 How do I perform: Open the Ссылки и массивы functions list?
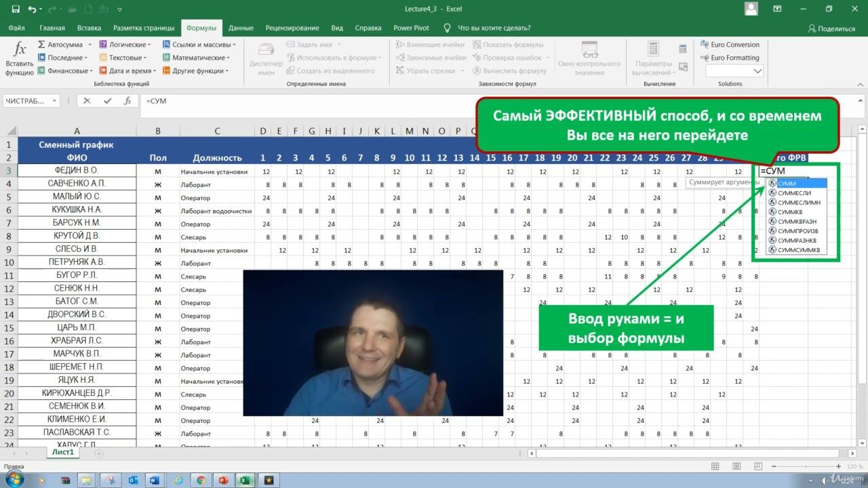(x=199, y=45)
